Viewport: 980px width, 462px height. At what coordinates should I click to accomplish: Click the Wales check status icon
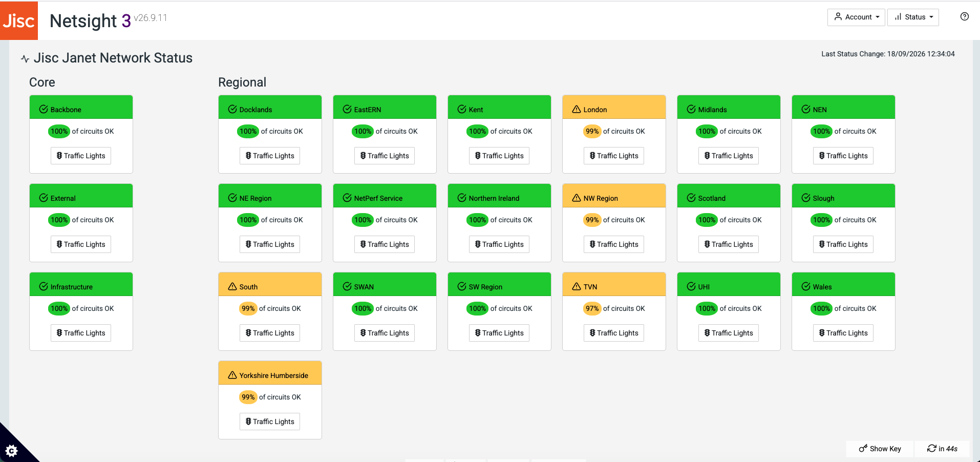pyautogui.click(x=806, y=286)
